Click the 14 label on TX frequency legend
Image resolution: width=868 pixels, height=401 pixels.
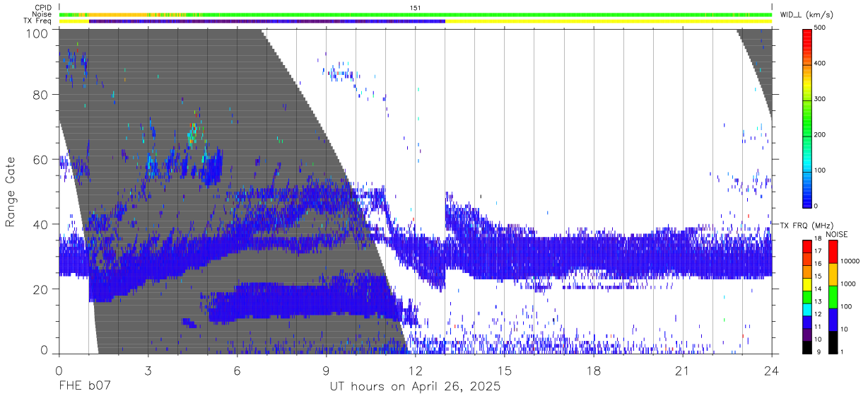tap(818, 289)
